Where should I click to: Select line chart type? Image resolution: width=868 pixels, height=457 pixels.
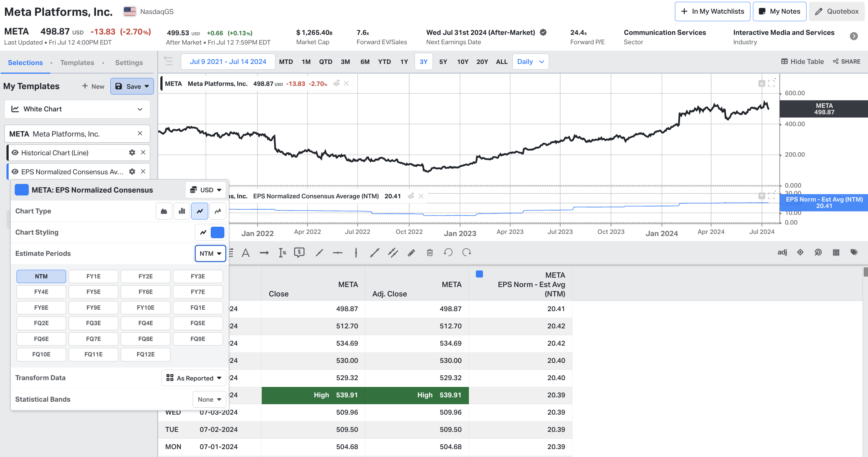click(x=200, y=211)
